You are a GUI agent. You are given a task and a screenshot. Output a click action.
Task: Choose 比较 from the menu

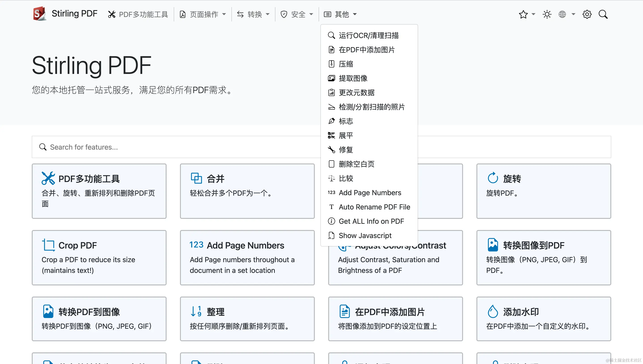[x=369, y=178]
